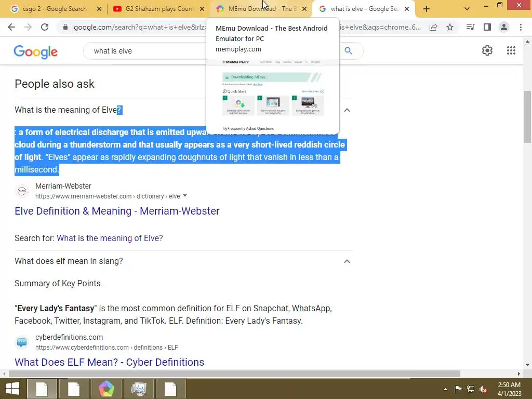Viewport: 532px width, 399px height.
Task: Go forward in browser history
Action: tap(28, 27)
